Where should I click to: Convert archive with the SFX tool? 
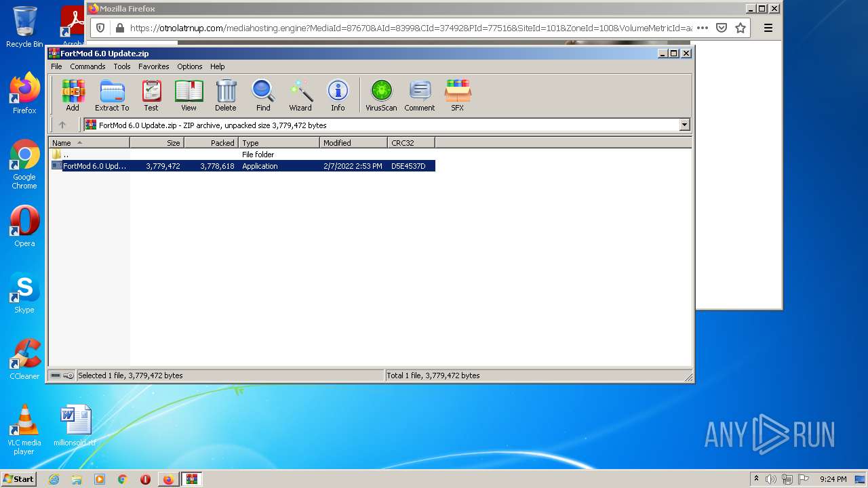pyautogui.click(x=458, y=95)
